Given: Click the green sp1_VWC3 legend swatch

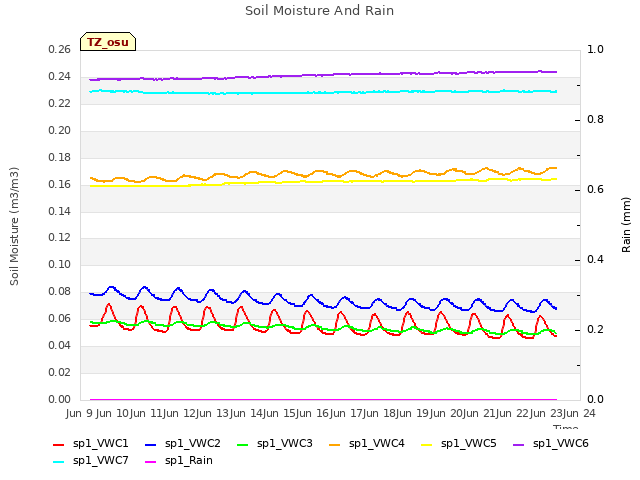Looking at the screenshot, I should [x=243, y=445].
